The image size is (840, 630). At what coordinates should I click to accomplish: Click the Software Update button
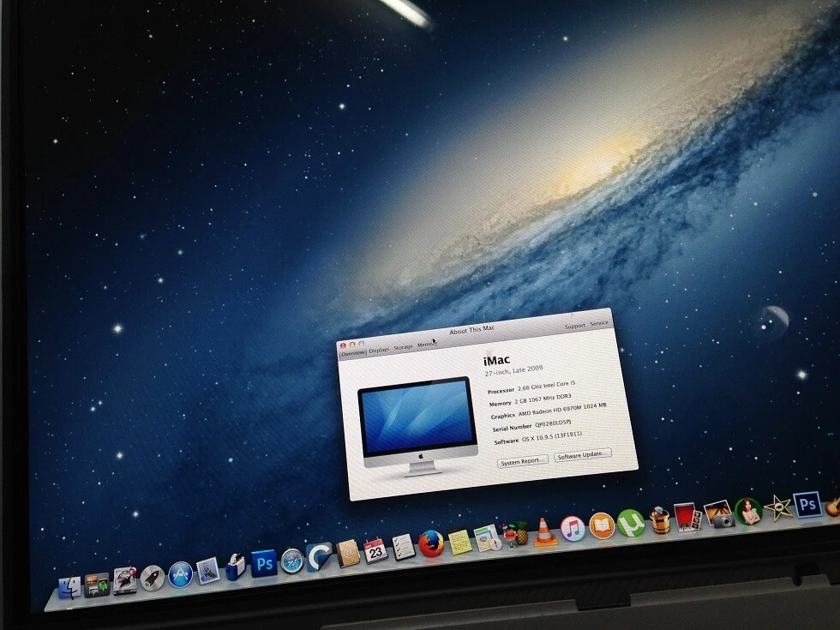(582, 455)
